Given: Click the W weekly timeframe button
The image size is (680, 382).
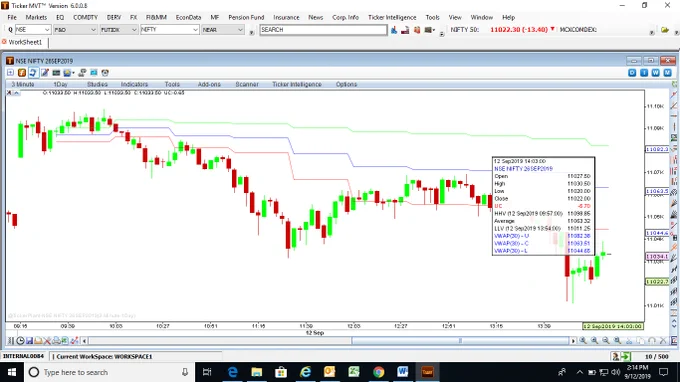Looking at the screenshot, I should [656, 72].
